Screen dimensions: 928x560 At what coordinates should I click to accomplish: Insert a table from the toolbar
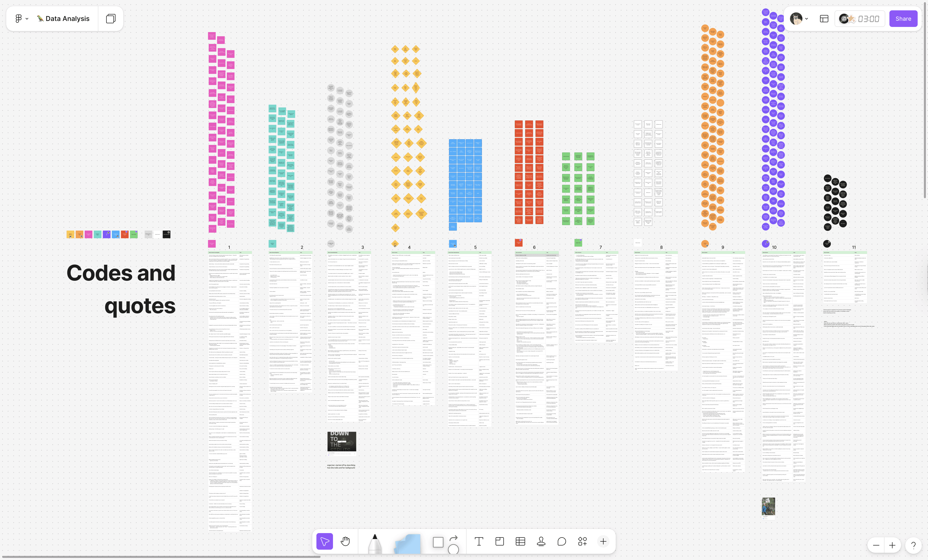pyautogui.click(x=520, y=541)
